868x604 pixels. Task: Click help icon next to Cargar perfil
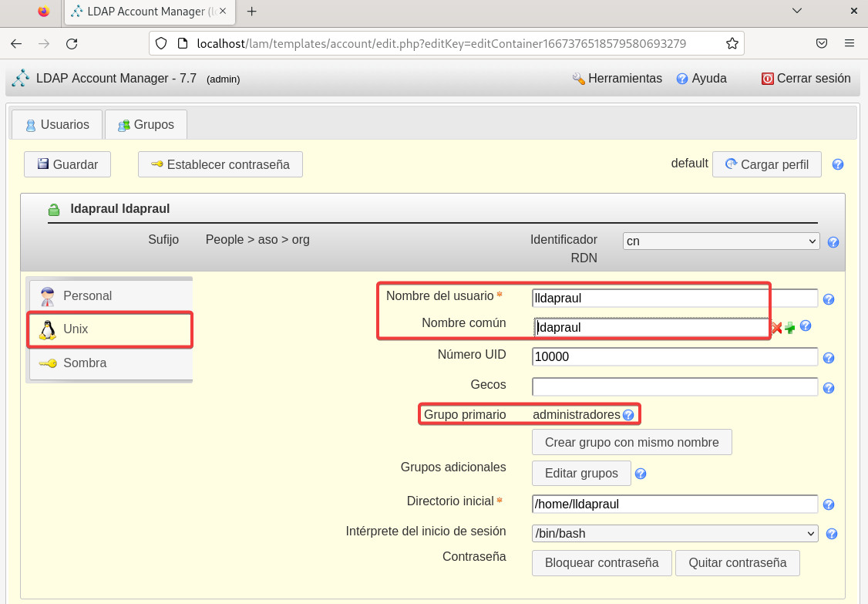coord(838,164)
